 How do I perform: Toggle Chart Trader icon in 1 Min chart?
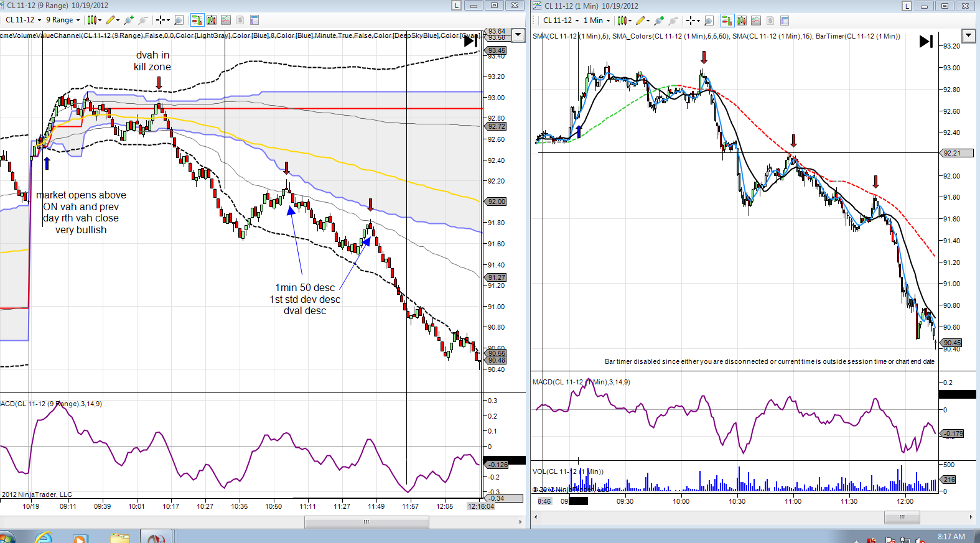727,21
